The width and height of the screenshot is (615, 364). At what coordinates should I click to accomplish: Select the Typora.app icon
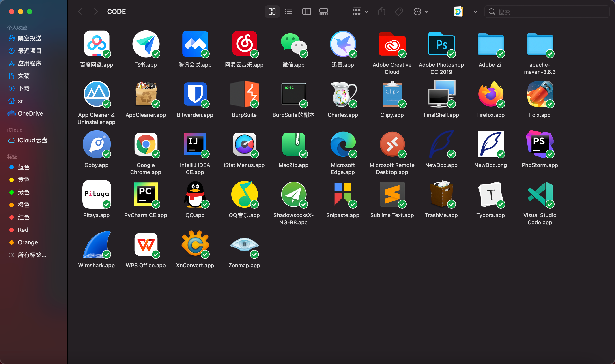(491, 195)
